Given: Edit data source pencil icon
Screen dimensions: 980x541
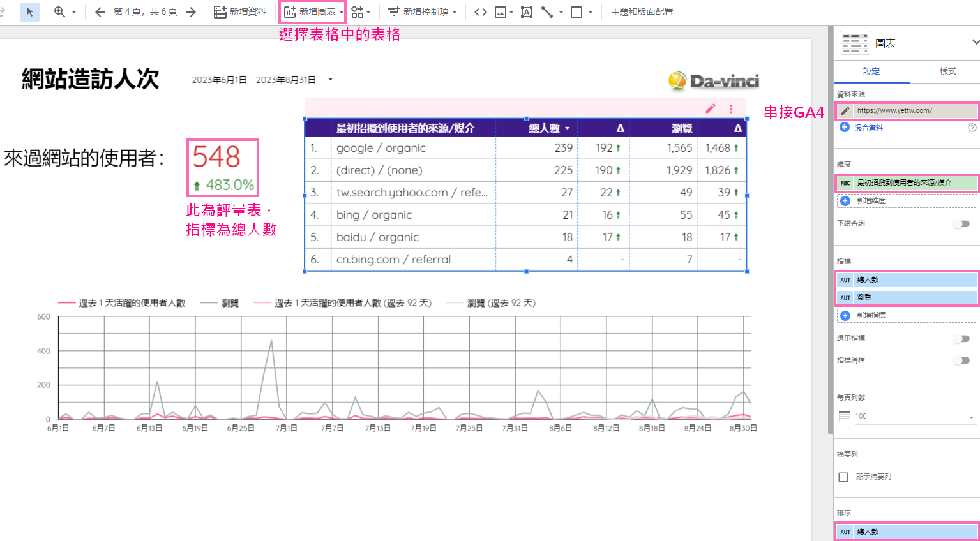Looking at the screenshot, I should [x=845, y=111].
